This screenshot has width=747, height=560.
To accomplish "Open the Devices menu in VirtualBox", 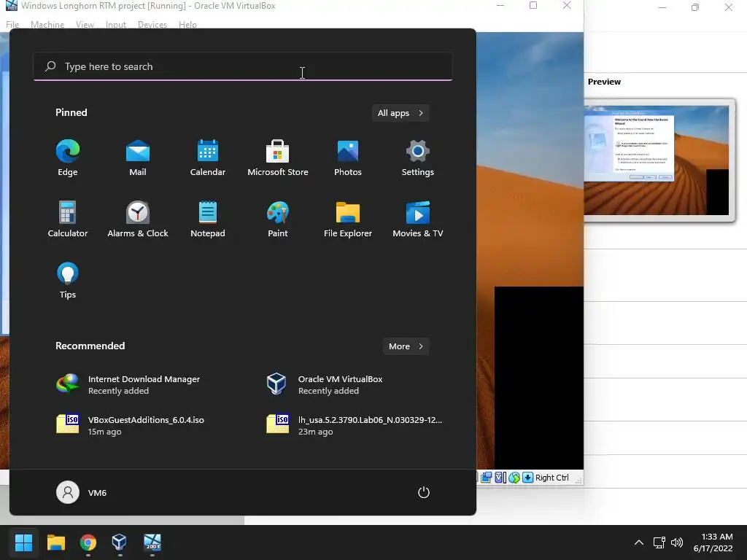I will click(x=152, y=24).
